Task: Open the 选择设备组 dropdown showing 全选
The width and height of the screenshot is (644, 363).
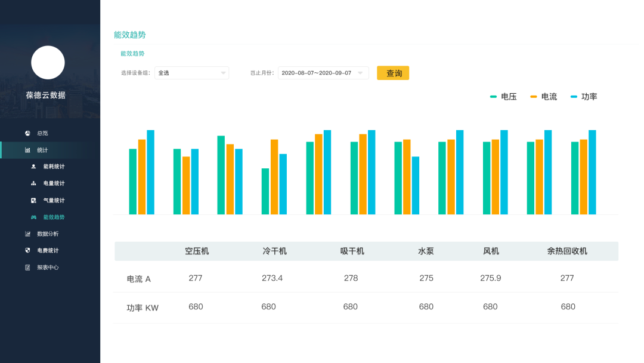Action: (x=191, y=73)
